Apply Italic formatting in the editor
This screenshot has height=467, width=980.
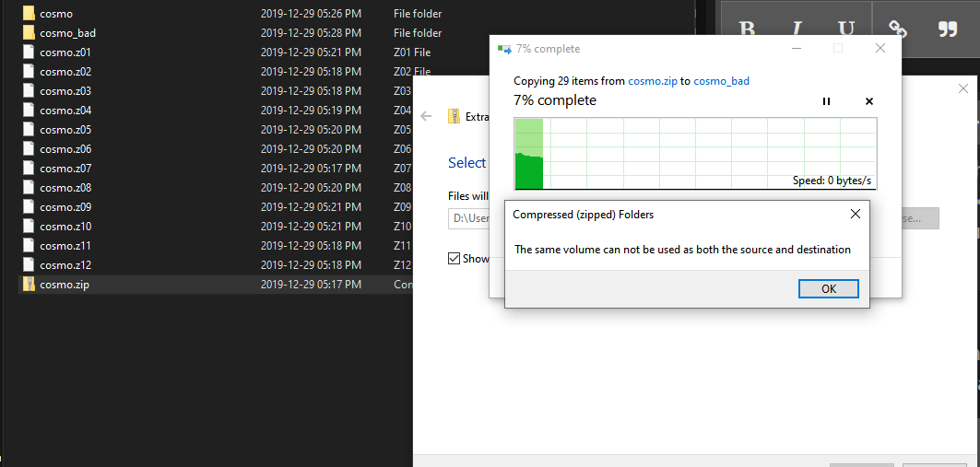point(797,29)
